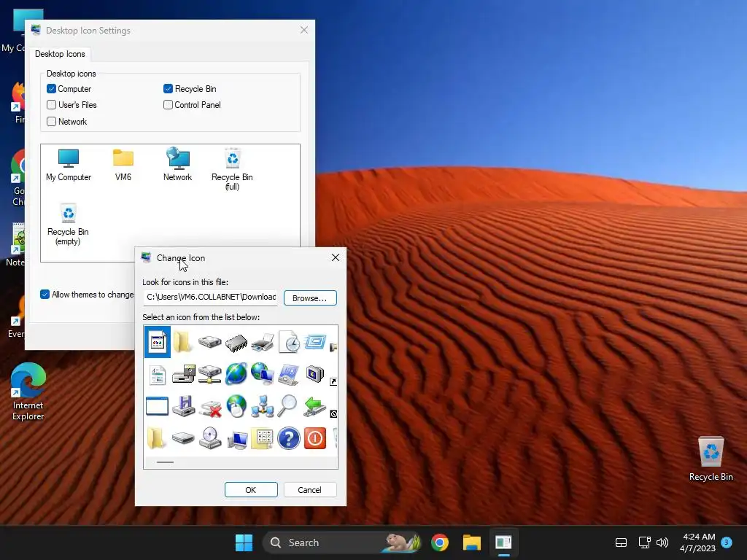This screenshot has width=747, height=560.
Task: Open the notifications badge showing 3
Action: [727, 542]
